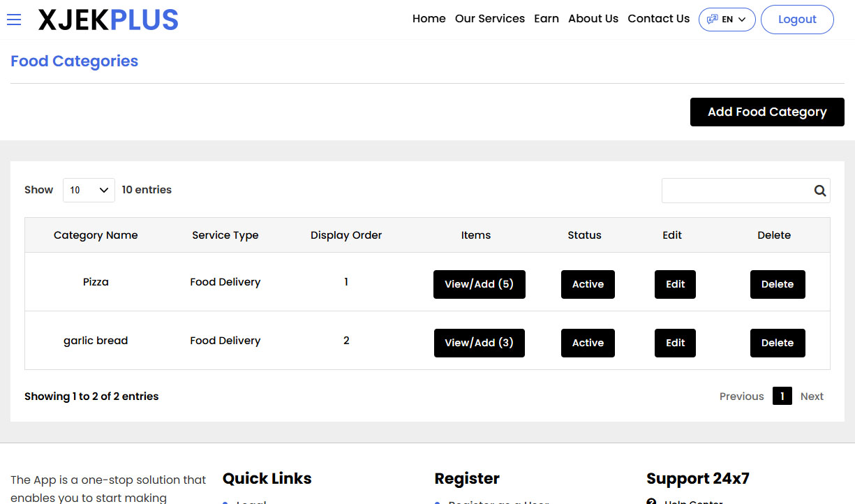Click inside the search input field

pyautogui.click(x=733, y=190)
